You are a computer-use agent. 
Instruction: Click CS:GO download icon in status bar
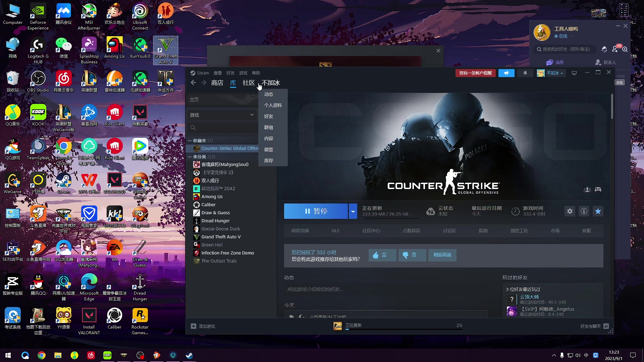coord(338,326)
